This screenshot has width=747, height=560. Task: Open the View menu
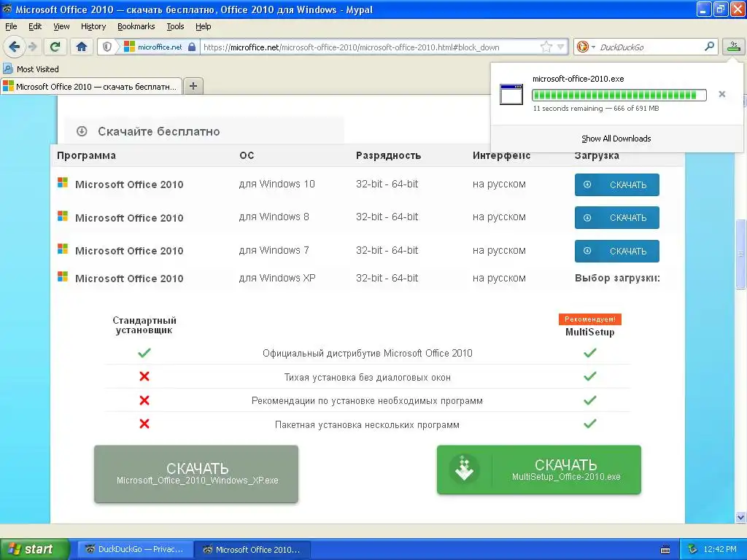pyautogui.click(x=61, y=26)
